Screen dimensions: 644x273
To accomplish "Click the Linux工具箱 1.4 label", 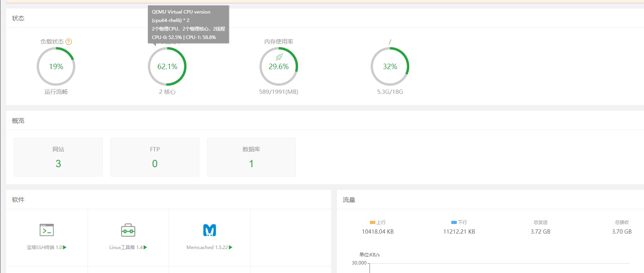I will tap(125, 248).
